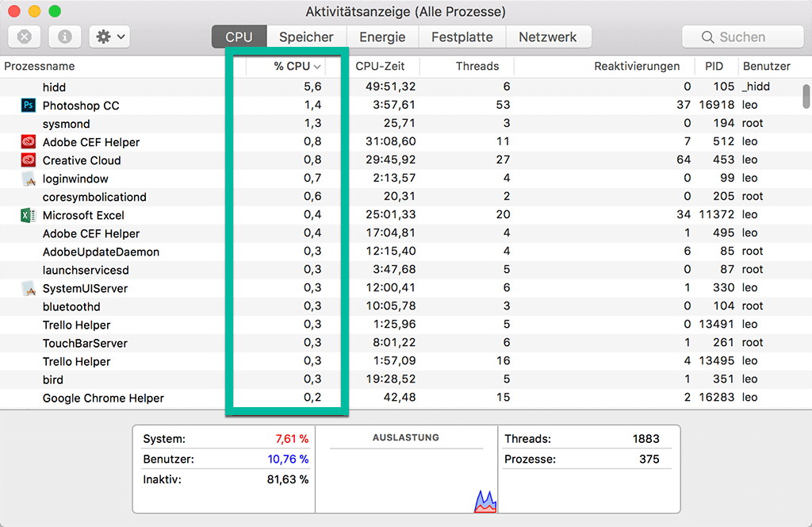Click the CPU-Zeit value 49:51,32
This screenshot has width=812, height=527.
tap(390, 87)
